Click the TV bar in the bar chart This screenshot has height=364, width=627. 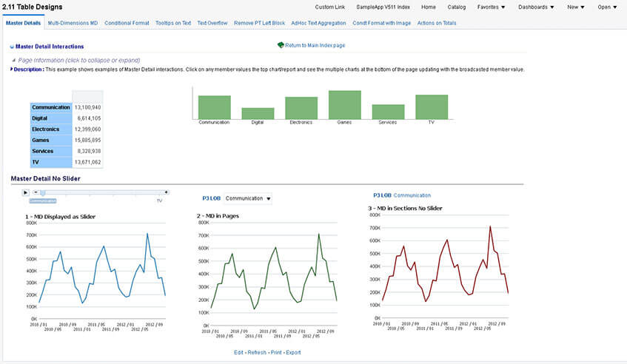click(x=431, y=107)
